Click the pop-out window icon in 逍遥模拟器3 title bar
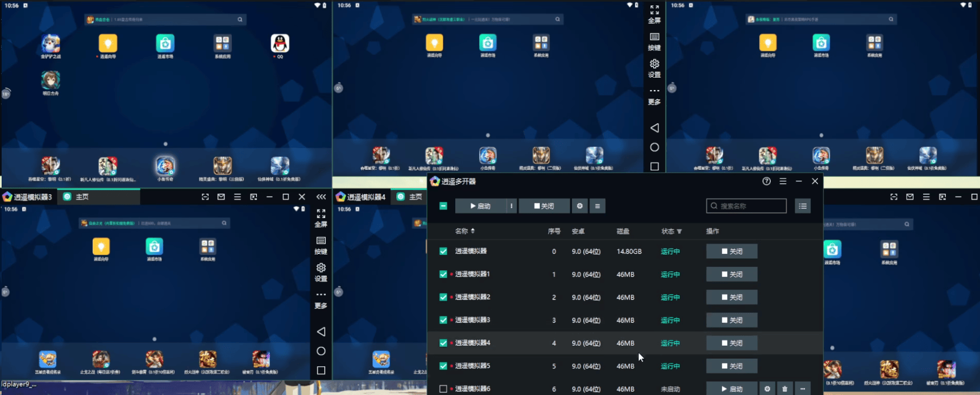980x395 pixels. (254, 197)
